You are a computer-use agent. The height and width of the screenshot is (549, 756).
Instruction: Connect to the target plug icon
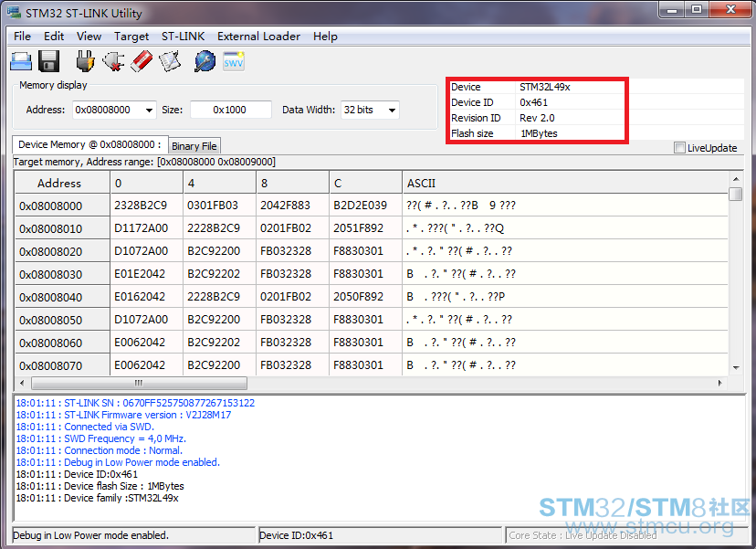pyautogui.click(x=85, y=62)
